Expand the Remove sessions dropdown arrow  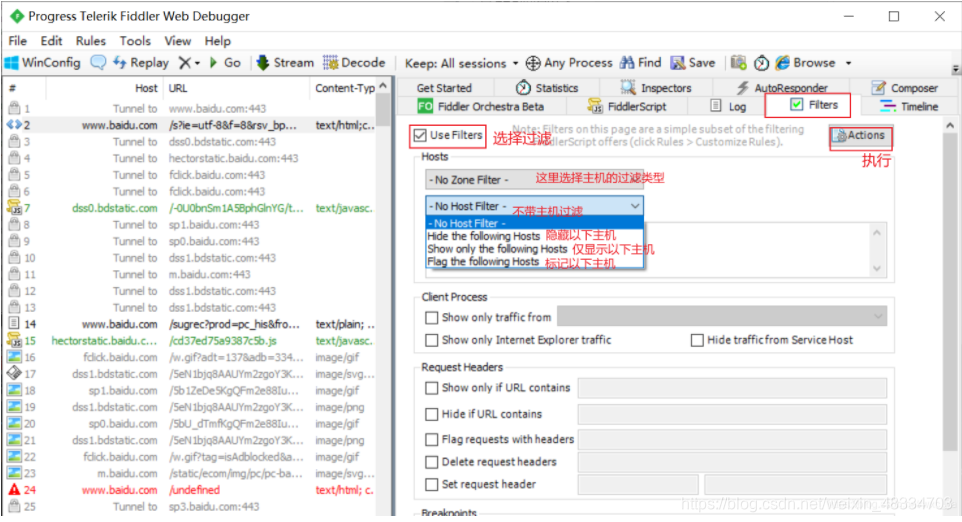(197, 63)
